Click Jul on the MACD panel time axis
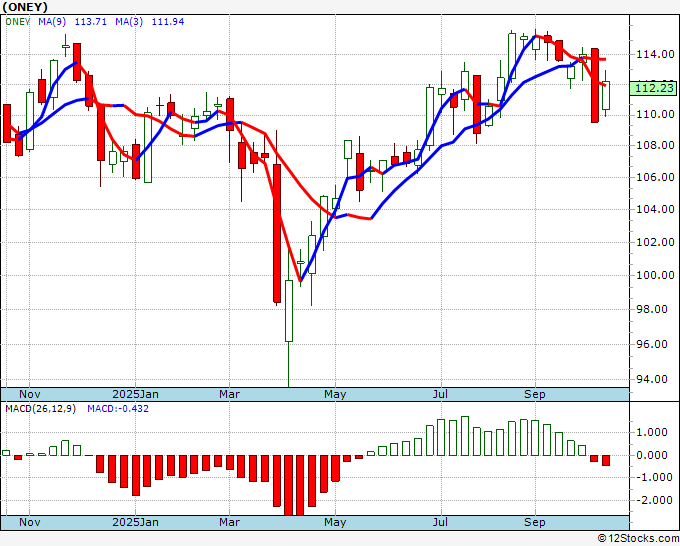Viewport: 680px width, 546px height. click(441, 522)
